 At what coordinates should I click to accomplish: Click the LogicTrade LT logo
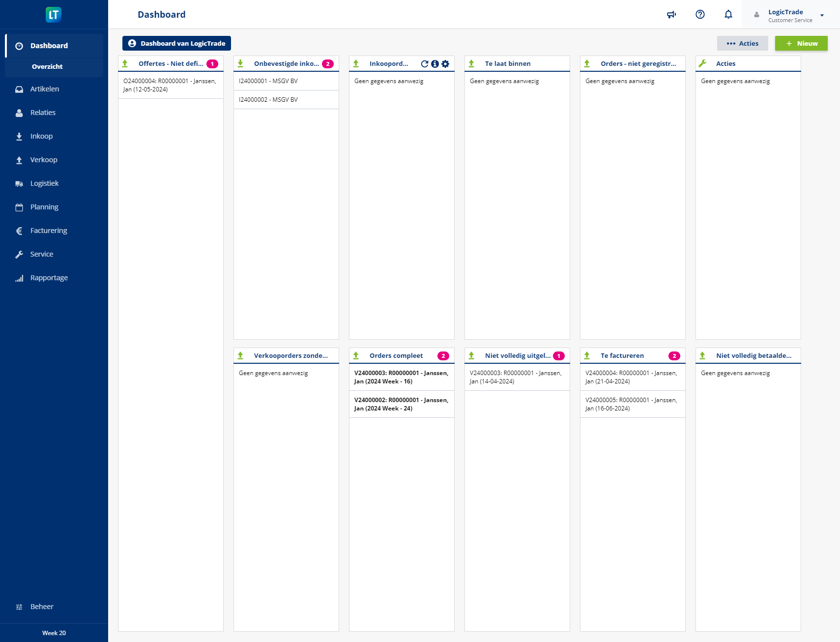[x=54, y=14]
